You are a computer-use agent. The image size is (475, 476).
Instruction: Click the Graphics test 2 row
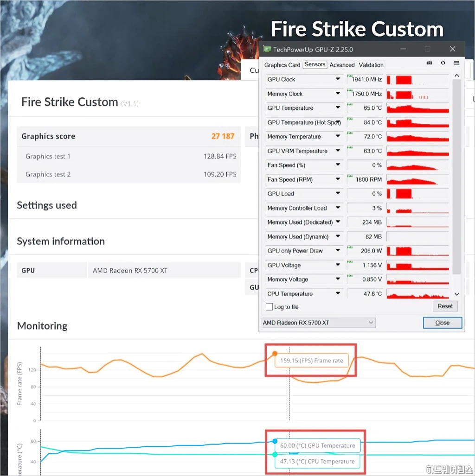[129, 174]
